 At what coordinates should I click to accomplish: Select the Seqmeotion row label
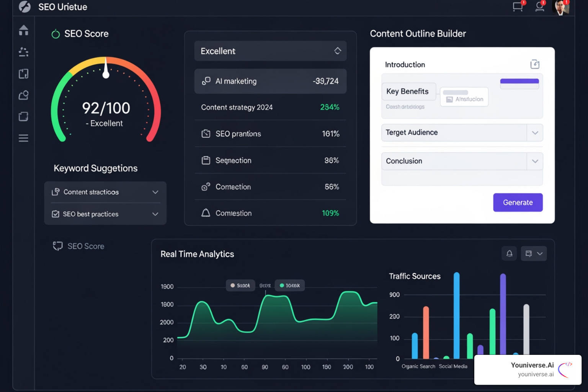point(234,160)
